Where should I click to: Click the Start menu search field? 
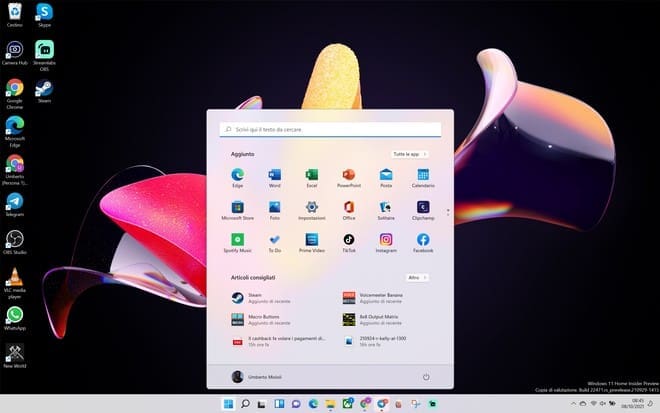pyautogui.click(x=330, y=129)
